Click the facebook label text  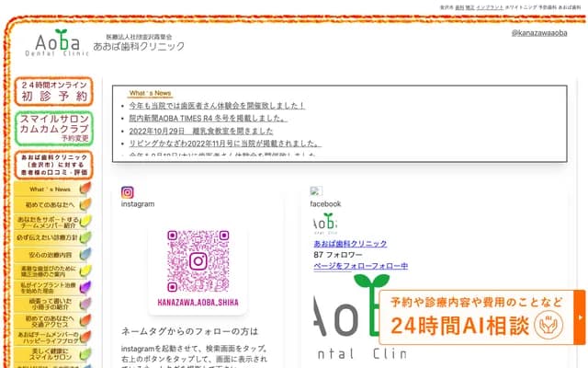tap(325, 204)
